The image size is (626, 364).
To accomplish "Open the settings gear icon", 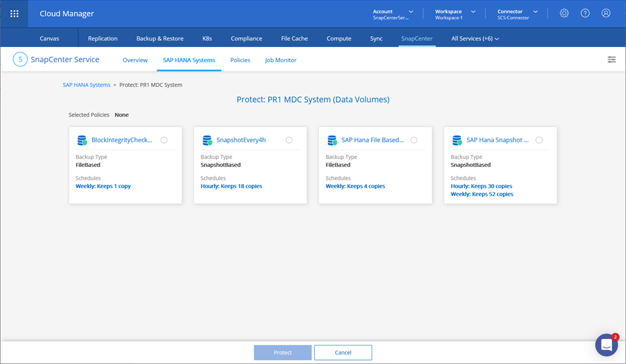I will (x=564, y=13).
